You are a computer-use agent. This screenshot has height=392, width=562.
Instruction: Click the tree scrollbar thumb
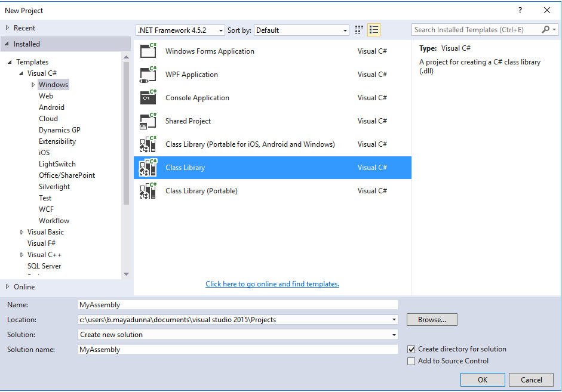pyautogui.click(x=126, y=133)
